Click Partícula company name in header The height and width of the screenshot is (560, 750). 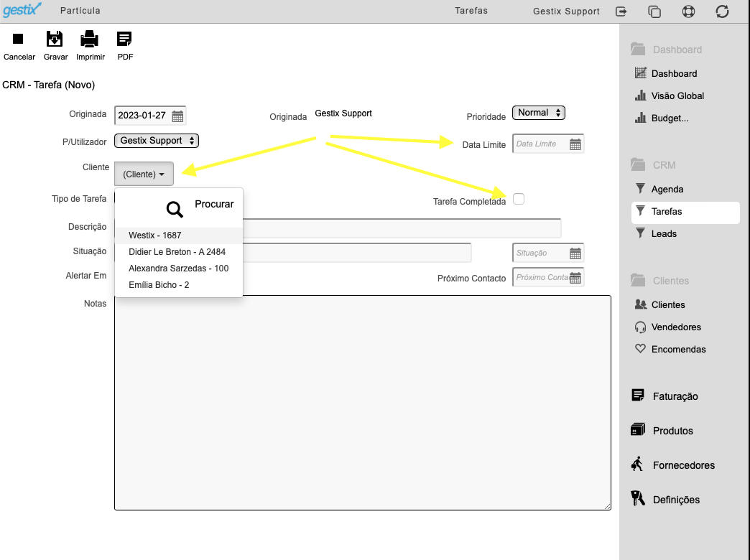pyautogui.click(x=80, y=11)
